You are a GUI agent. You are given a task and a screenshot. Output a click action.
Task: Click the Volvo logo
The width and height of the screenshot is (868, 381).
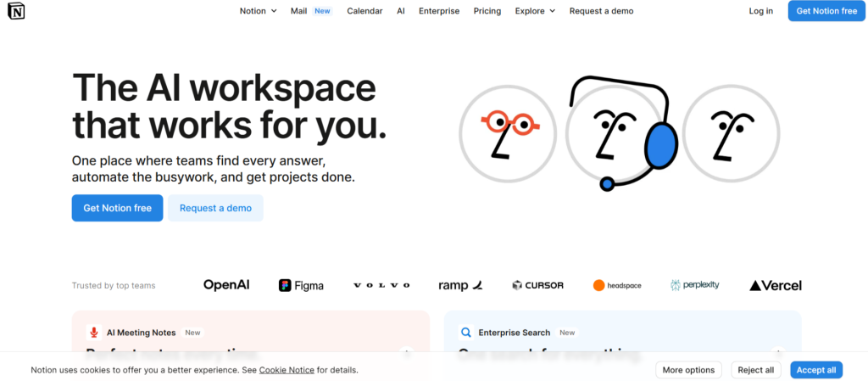381,285
